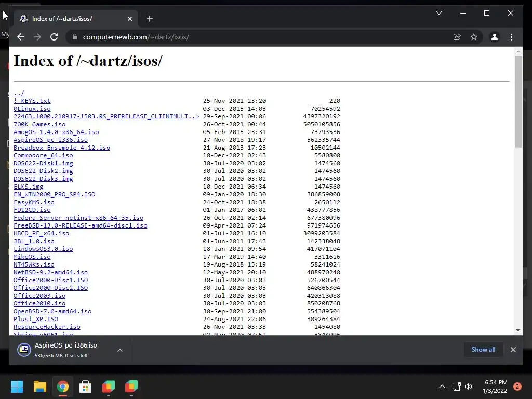Open the notification badge showing 2

(517, 387)
